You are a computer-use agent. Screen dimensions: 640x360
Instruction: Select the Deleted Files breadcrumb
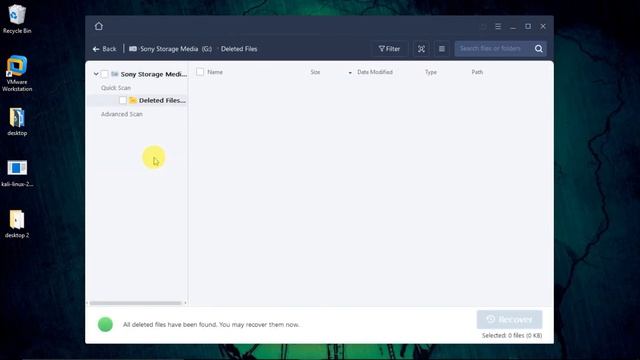[x=239, y=49]
